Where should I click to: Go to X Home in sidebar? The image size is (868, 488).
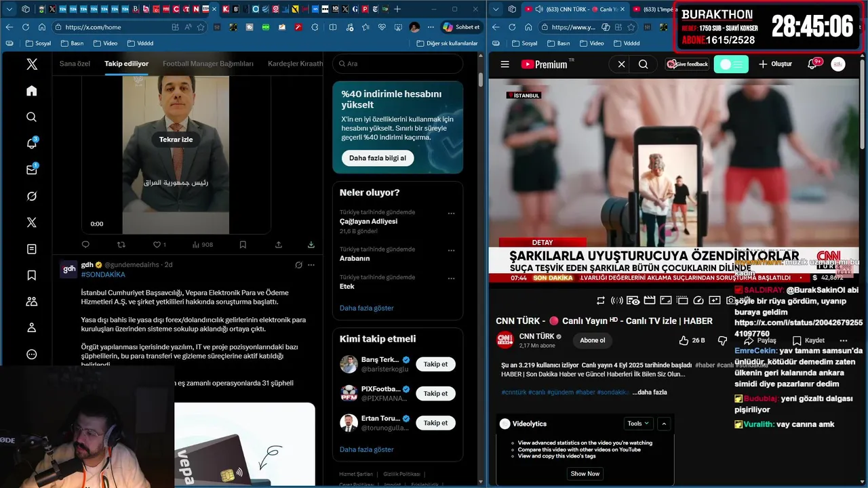click(31, 91)
